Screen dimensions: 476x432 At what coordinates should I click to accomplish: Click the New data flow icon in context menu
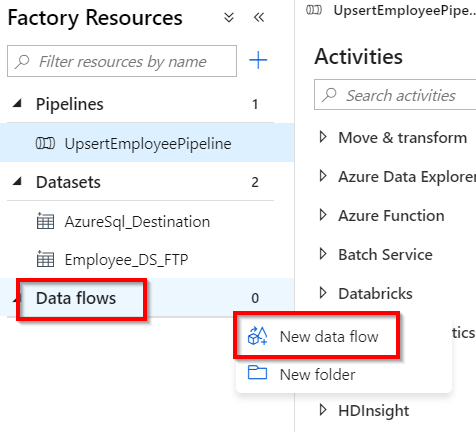click(x=257, y=336)
